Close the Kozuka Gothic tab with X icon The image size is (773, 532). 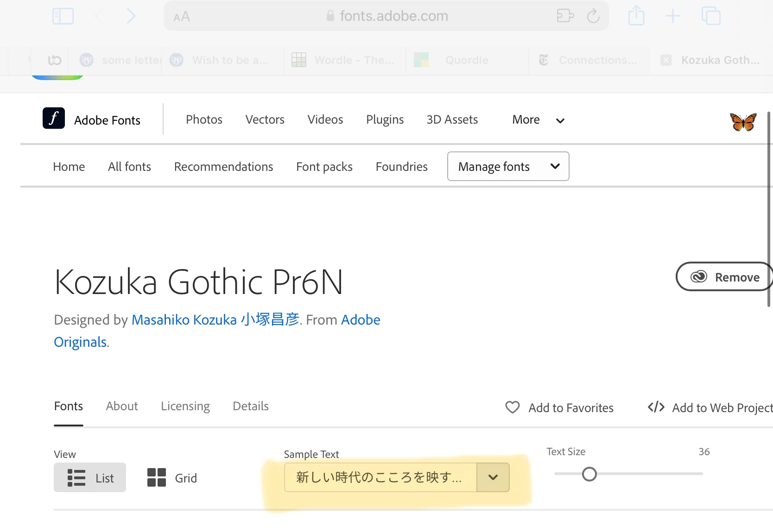pos(666,60)
